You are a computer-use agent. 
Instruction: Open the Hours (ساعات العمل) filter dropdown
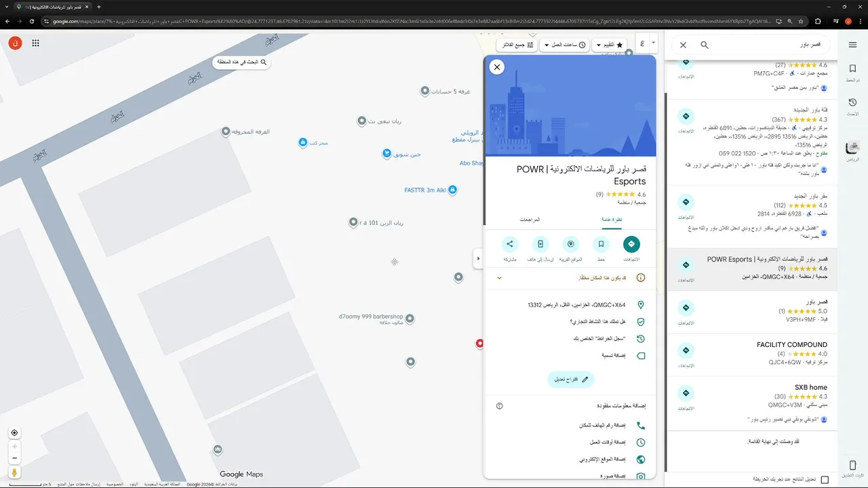tap(564, 45)
